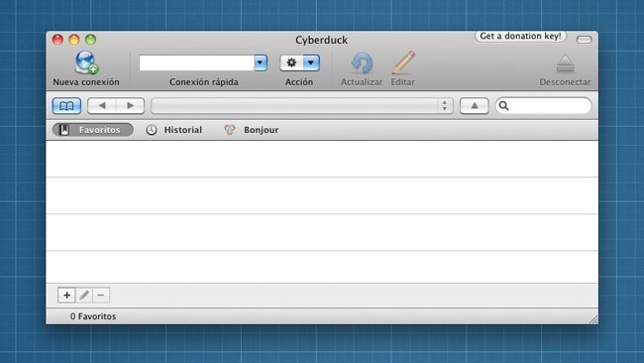Viewport: 644px width, 363px height.
Task: Click the magnifying glass search icon
Action: tap(504, 106)
